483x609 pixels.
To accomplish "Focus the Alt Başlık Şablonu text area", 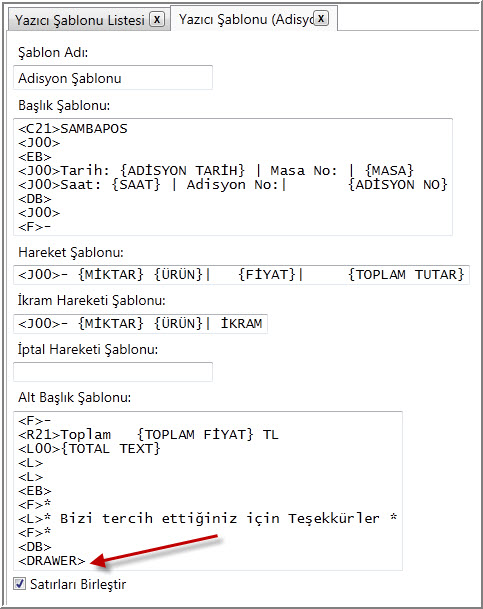I will pyautogui.click(x=208, y=491).
